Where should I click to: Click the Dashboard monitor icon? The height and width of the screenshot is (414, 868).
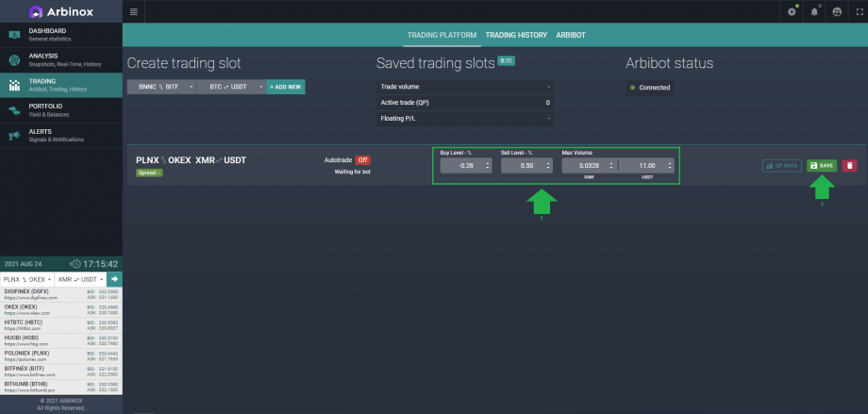[14, 35]
